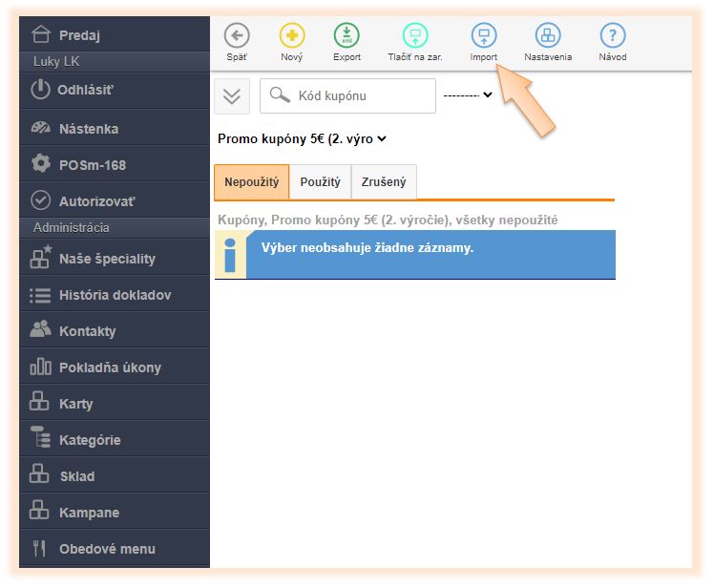Screen dimensions: 714x588
Task: Switch to the Použitý tab
Action: [320, 181]
